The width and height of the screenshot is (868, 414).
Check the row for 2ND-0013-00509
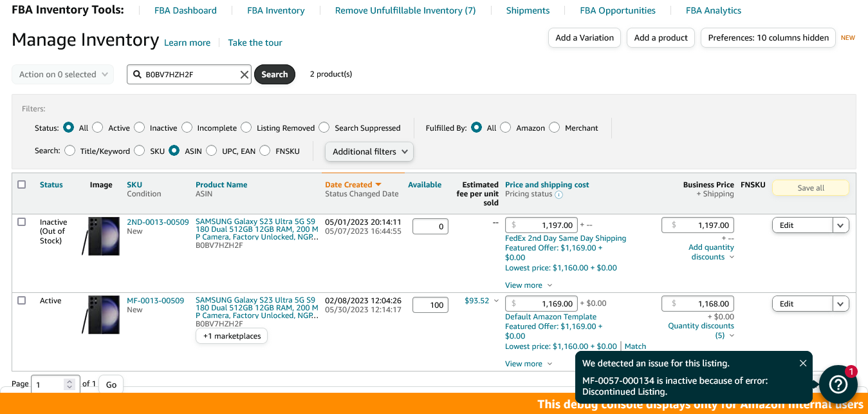22,221
